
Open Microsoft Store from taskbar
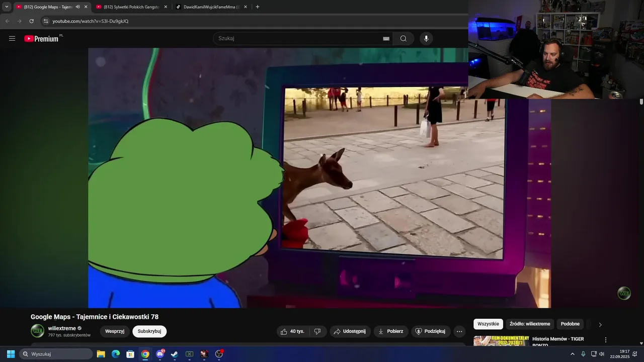tap(130, 354)
